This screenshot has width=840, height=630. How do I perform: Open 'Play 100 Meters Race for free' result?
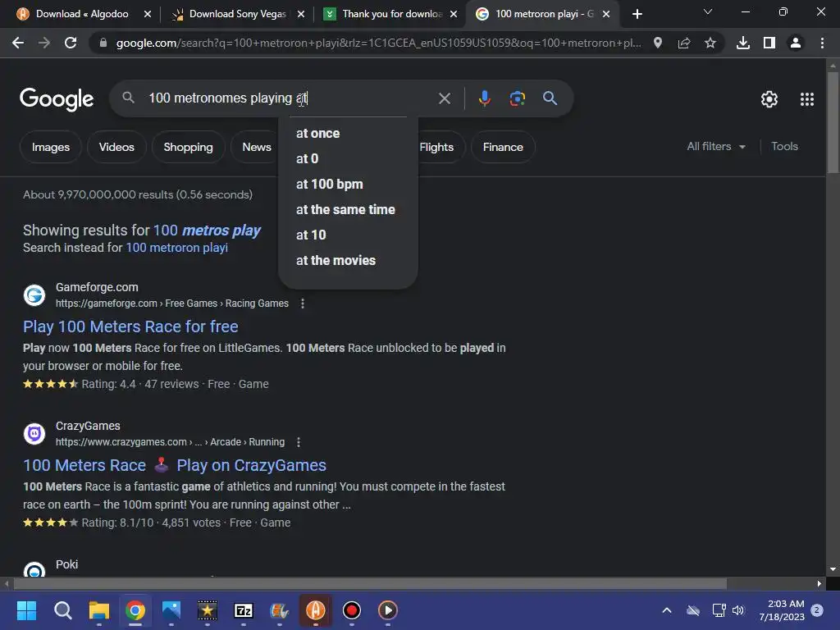click(x=130, y=326)
